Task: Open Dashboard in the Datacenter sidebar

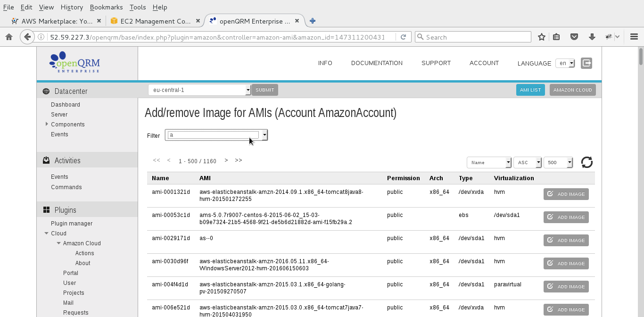Action: [x=66, y=105]
